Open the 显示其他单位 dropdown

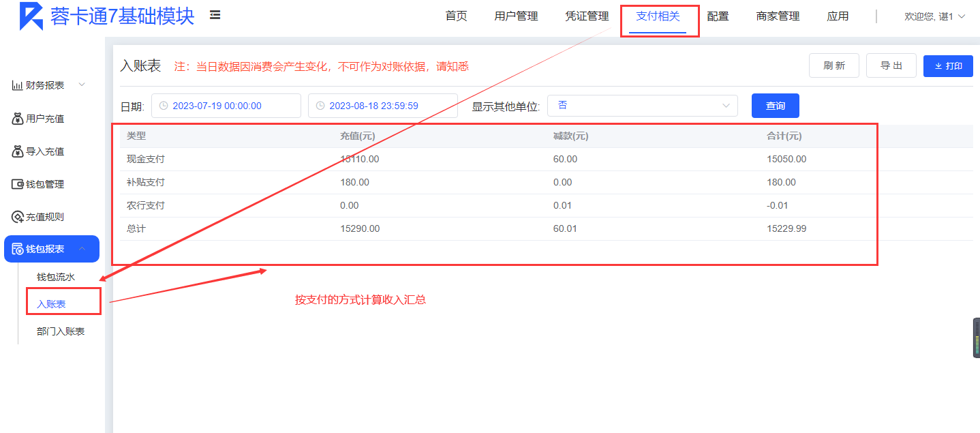pos(642,106)
